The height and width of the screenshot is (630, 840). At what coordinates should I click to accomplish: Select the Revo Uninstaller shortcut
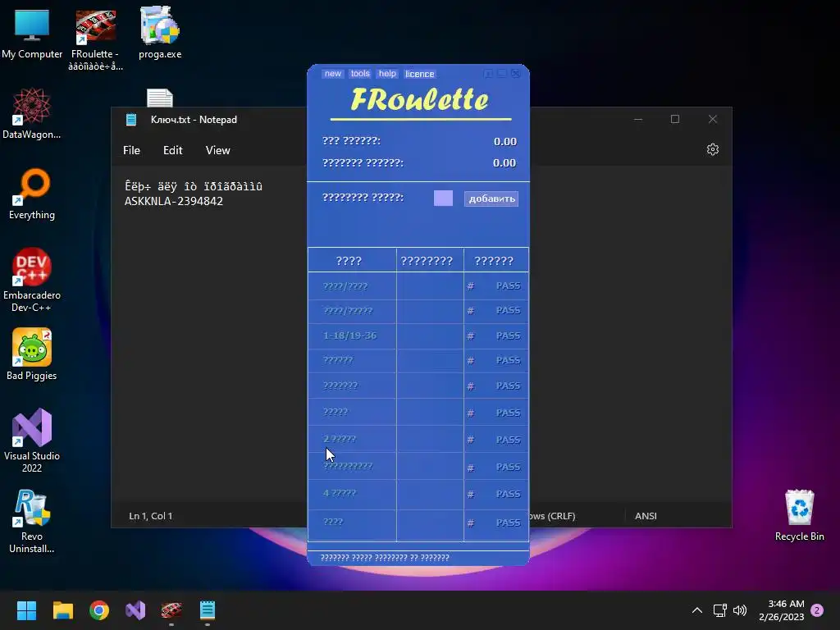[32, 521]
